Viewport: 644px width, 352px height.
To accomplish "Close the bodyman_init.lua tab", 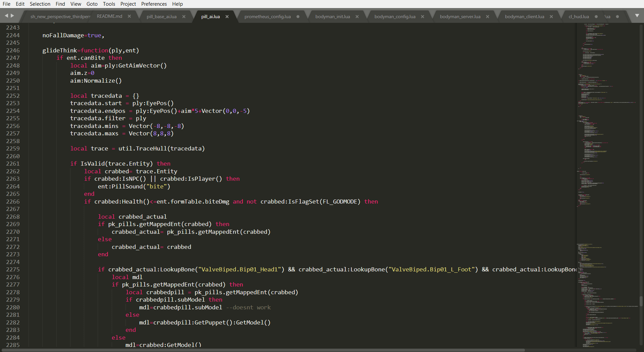I will pos(357,16).
